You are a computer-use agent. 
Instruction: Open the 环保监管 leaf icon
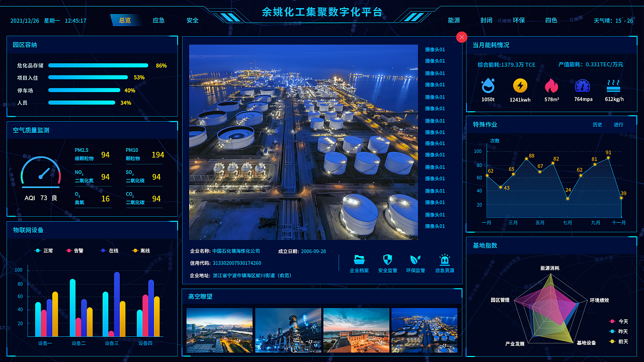point(416,260)
